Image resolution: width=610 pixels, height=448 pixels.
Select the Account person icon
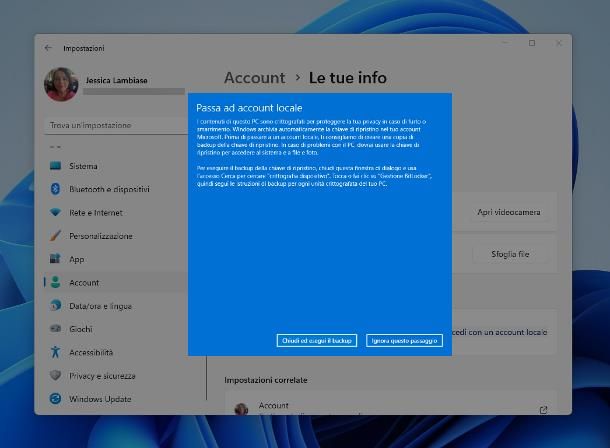pos(55,282)
